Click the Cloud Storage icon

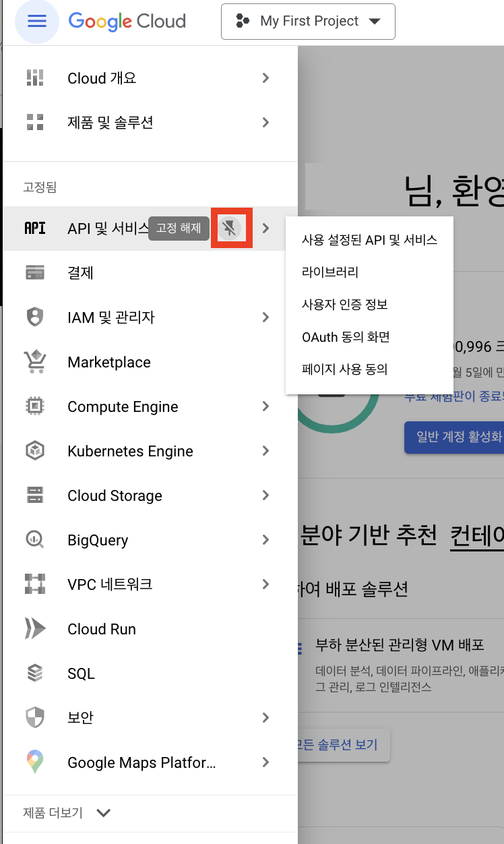tap(35, 495)
